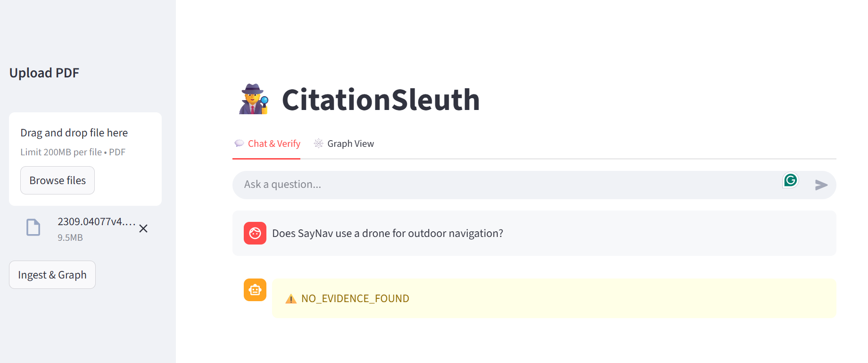This screenshot has height=363, width=868.
Task: Click the Ask a question input field
Action: pyautogui.click(x=424, y=185)
